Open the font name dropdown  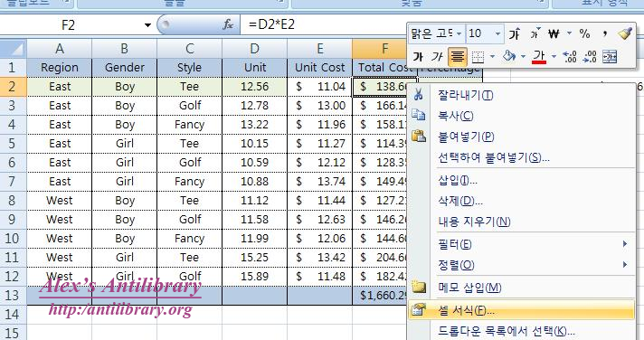tap(459, 33)
